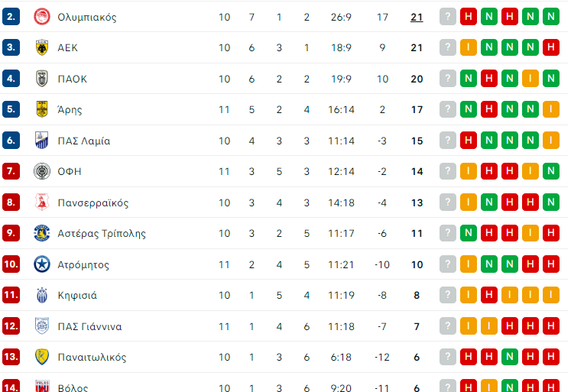This screenshot has height=392, width=571.
Task: Click the ΠΑΣ Λαμία team crest
Action: click(x=41, y=141)
